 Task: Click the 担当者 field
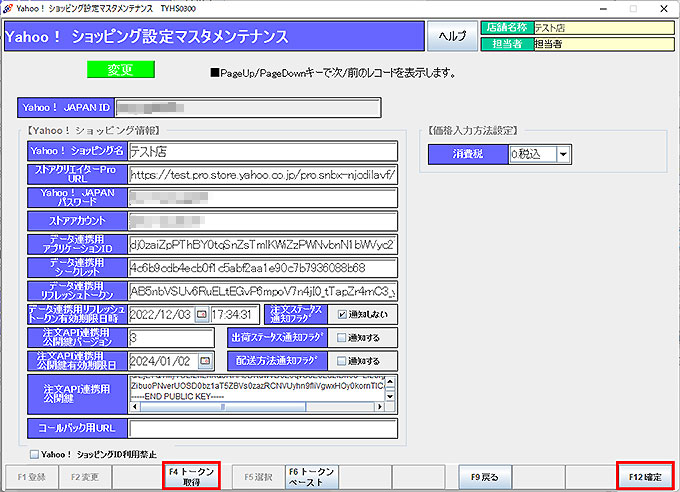[604, 44]
